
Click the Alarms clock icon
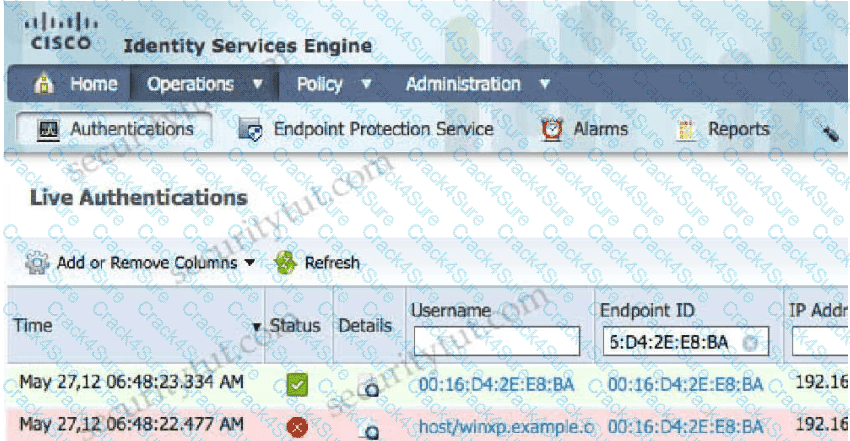pyautogui.click(x=552, y=130)
